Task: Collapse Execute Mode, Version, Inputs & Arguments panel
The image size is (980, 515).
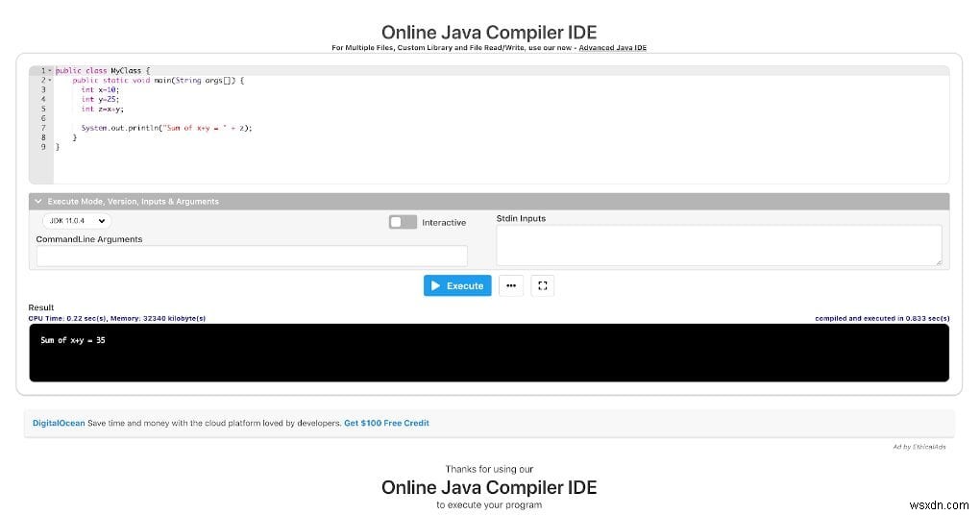Action: point(489,201)
